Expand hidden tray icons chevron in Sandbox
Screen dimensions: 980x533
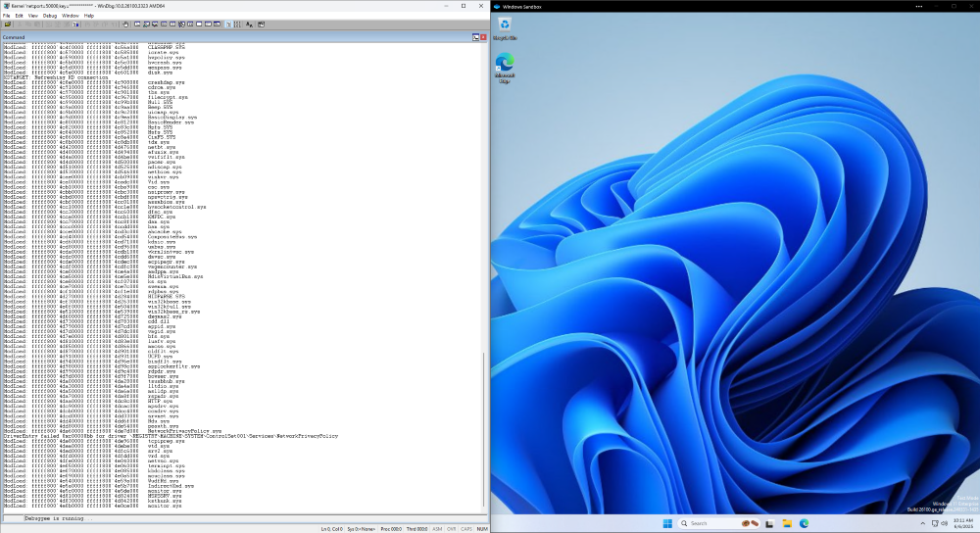922,523
